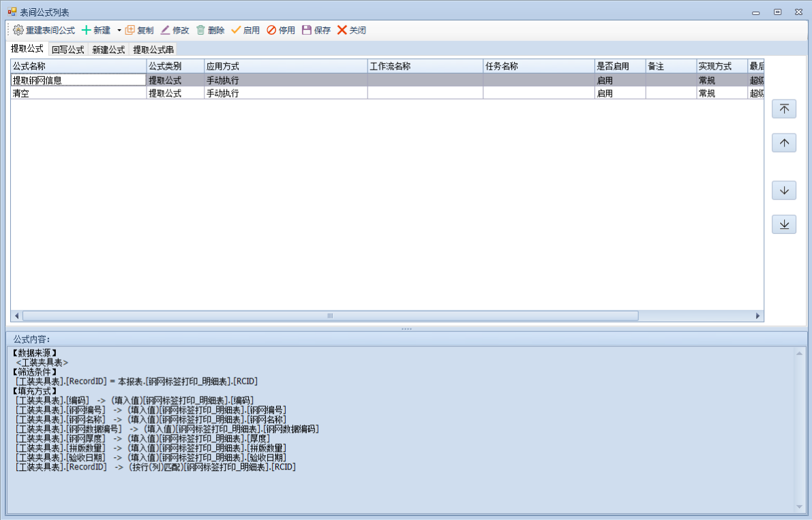Viewport: 812px width, 520px height.
Task: Open the 新建公式 tab
Action: [108, 50]
